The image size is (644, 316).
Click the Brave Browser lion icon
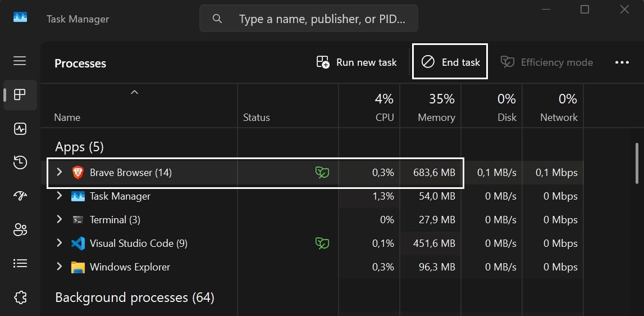click(x=77, y=173)
